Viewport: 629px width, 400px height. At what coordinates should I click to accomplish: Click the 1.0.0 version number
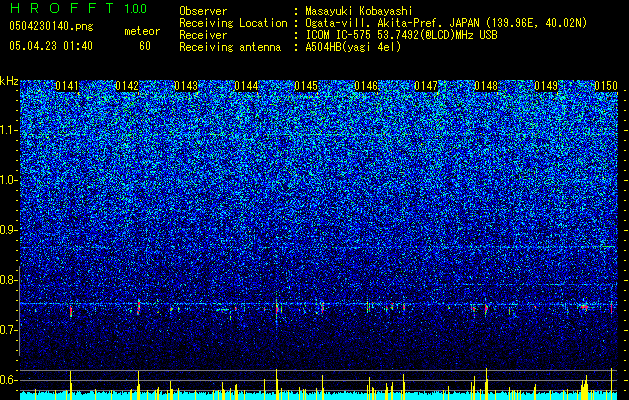pyautogui.click(x=136, y=9)
